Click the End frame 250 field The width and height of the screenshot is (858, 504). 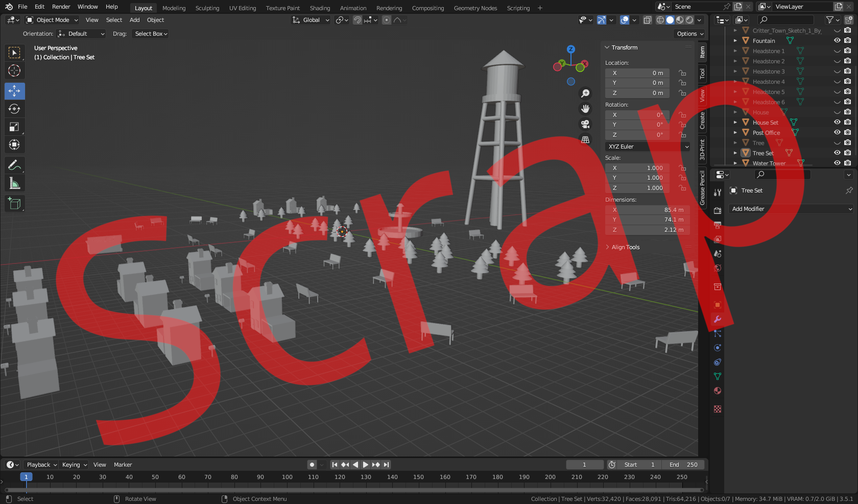(x=683, y=465)
